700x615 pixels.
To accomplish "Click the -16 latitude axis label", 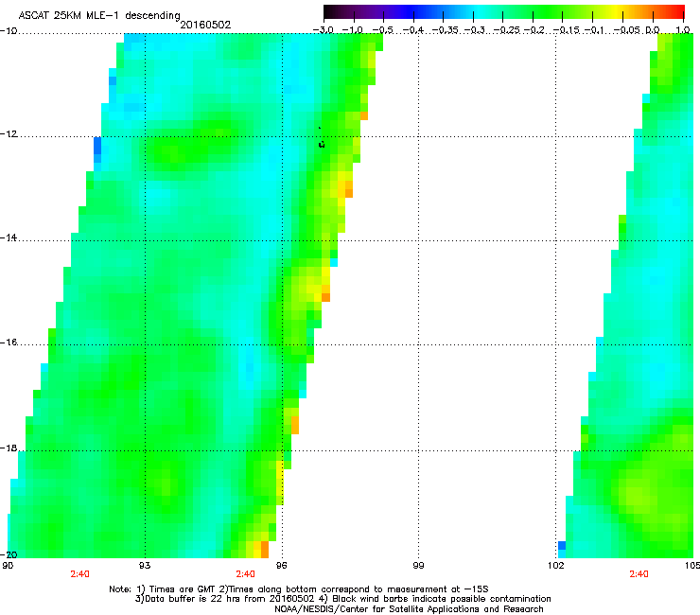I will (9, 343).
